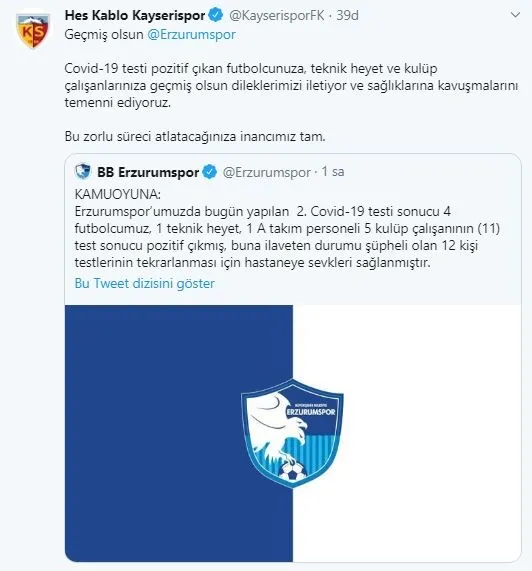Open the quoted tweet media image
Image resolution: width=532 pixels, height=571 pixels.
293,433
